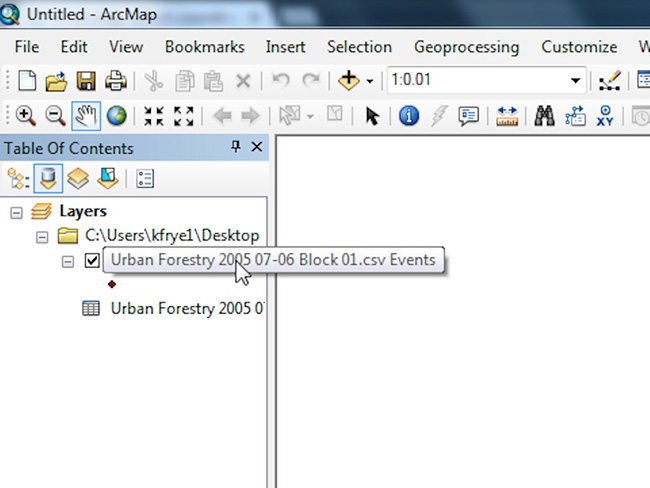Click the Cut scissors icon
Viewport: 650px width, 488px height.
tap(153, 80)
